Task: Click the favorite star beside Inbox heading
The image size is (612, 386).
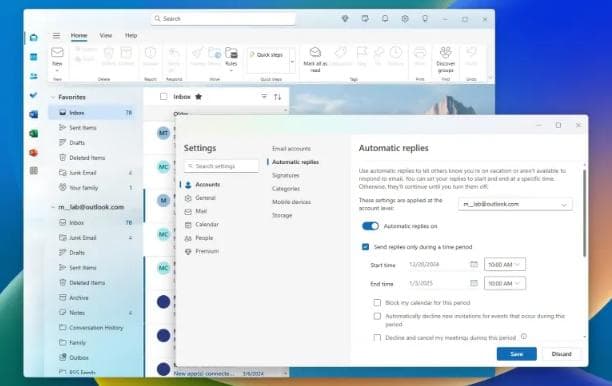Action: tap(198, 96)
